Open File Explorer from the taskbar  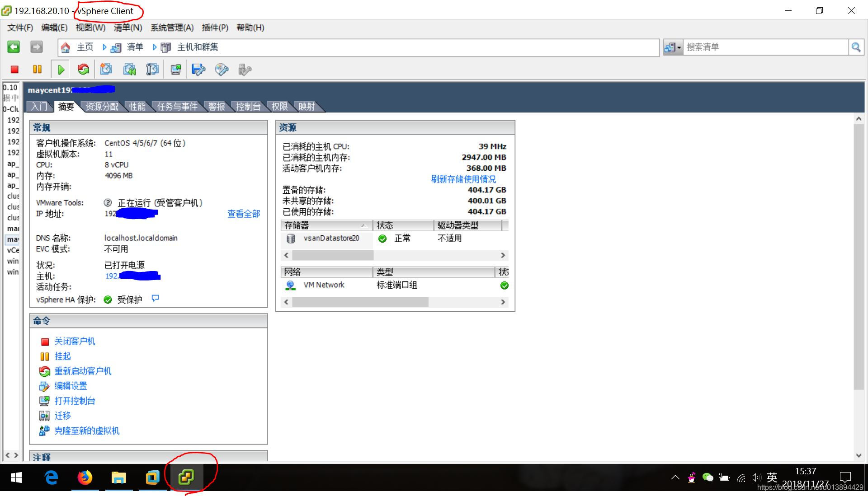118,477
